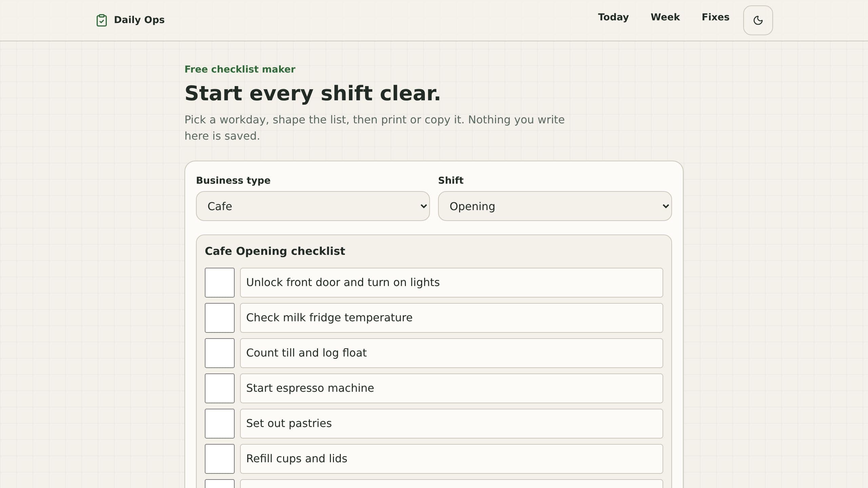
Task: Mark Set out pastries as done
Action: point(220,424)
